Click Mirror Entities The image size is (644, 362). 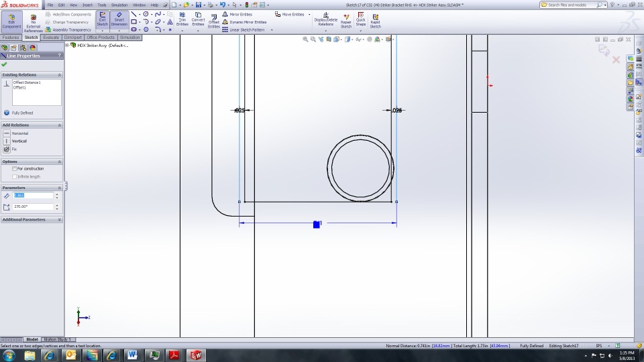237,14
